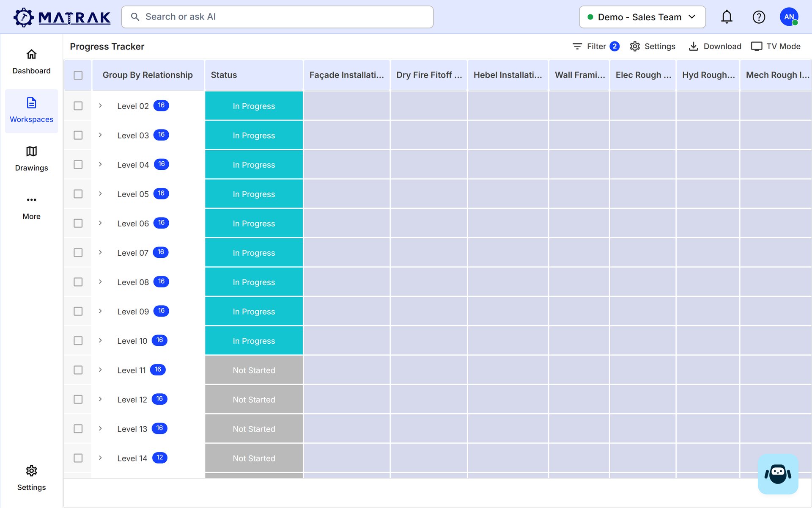Open the More menu in the sidebar
Viewport: 812px width, 508px height.
coord(31,208)
